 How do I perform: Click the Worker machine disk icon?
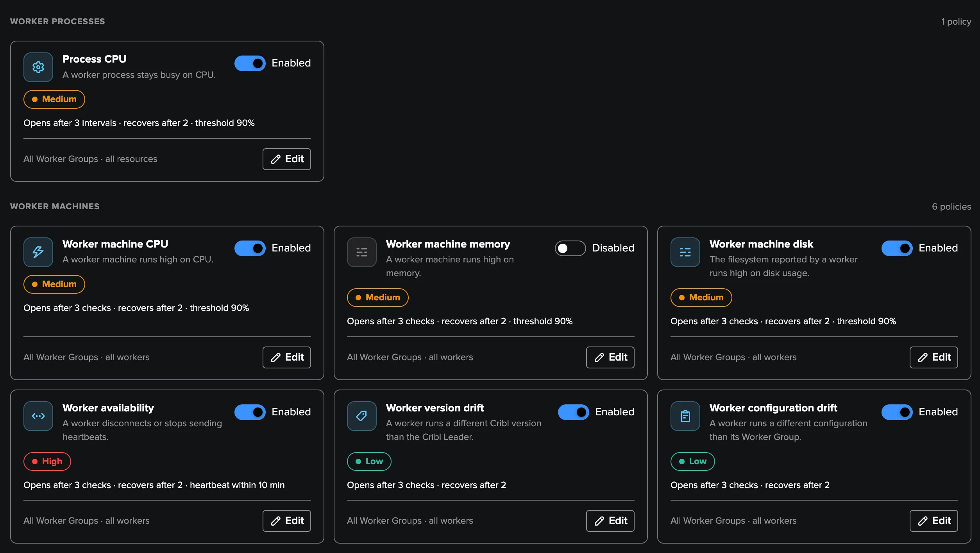(685, 252)
